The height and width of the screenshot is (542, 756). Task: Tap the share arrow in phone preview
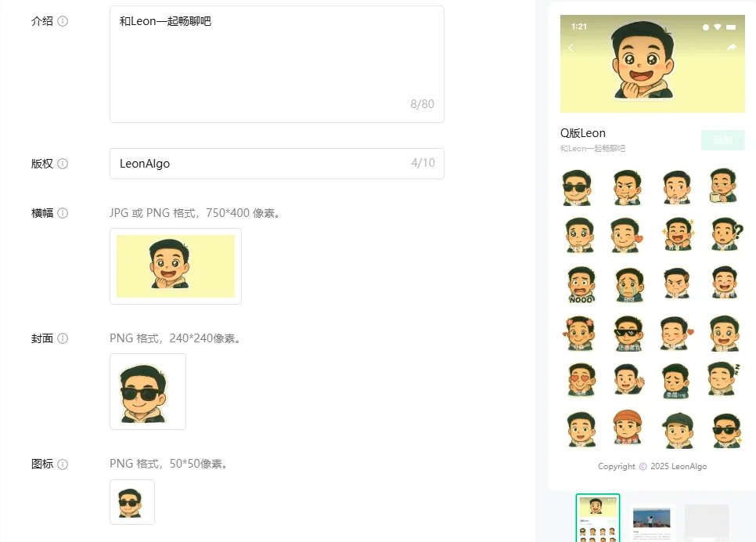(732, 48)
